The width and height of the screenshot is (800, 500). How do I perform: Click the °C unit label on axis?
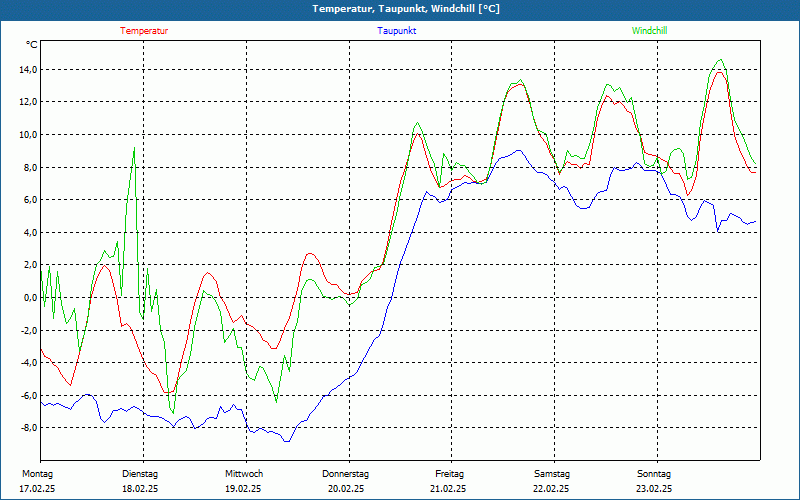pos(31,45)
